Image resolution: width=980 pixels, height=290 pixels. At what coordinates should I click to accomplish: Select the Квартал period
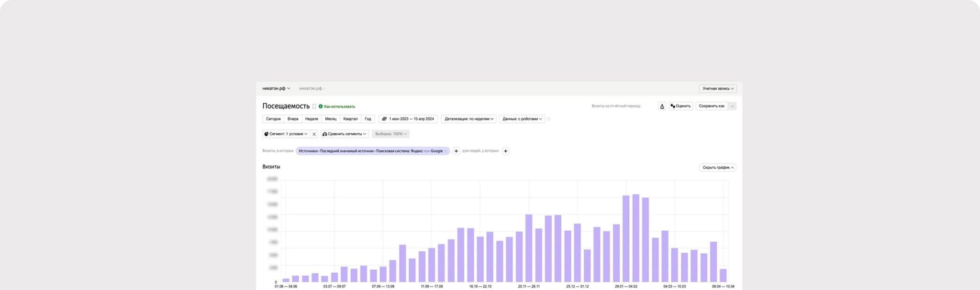[350, 119]
